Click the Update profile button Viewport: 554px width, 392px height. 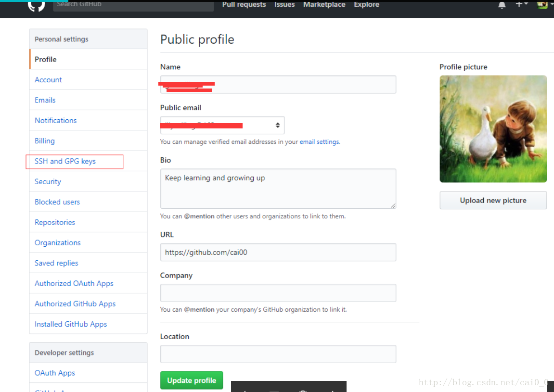(192, 380)
